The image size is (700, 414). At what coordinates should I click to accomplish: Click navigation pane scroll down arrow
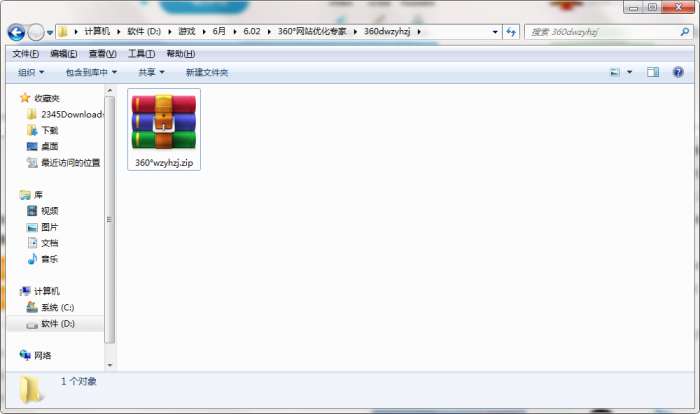click(110, 365)
